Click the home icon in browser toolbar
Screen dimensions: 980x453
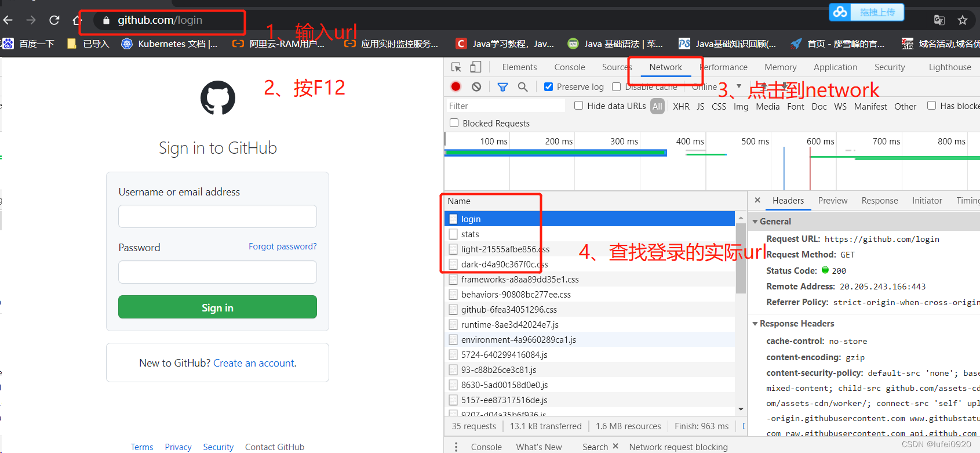[x=77, y=20]
